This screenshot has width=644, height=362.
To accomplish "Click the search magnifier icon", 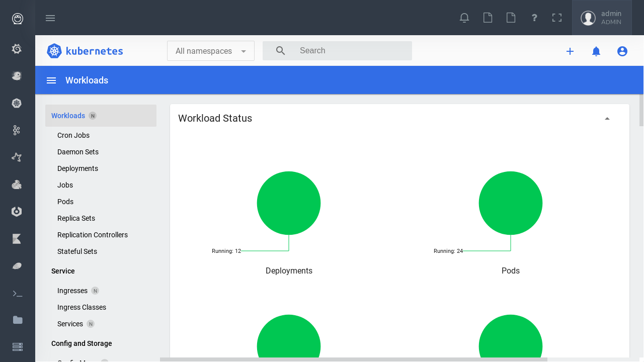I will click(x=281, y=51).
